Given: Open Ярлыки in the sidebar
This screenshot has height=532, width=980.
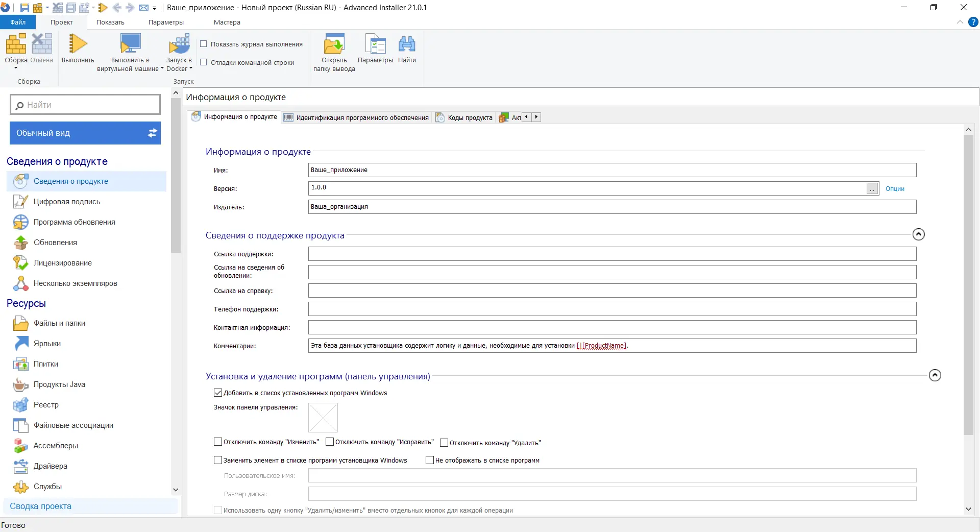Looking at the screenshot, I should [86, 344].
